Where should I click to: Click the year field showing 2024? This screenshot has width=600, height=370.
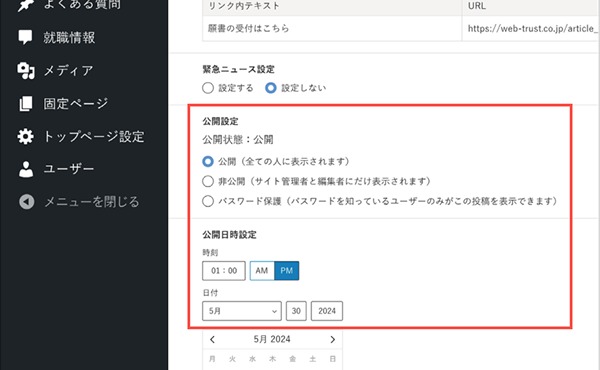(x=327, y=311)
